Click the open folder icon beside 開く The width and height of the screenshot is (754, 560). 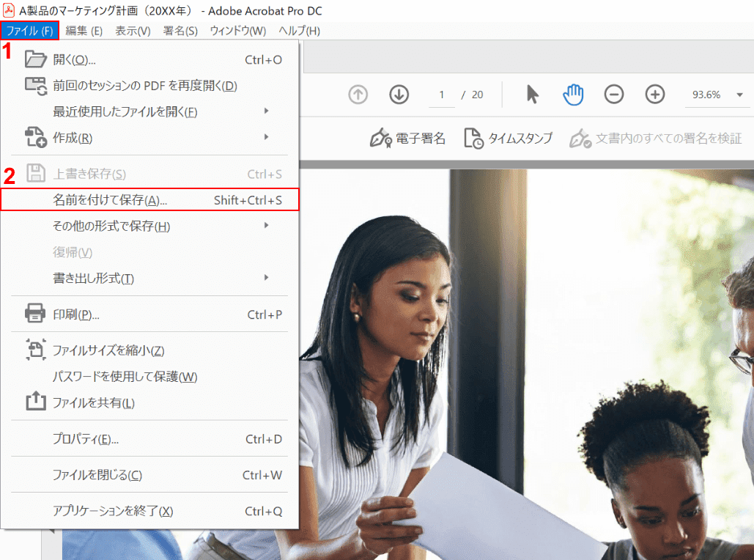tap(36, 59)
